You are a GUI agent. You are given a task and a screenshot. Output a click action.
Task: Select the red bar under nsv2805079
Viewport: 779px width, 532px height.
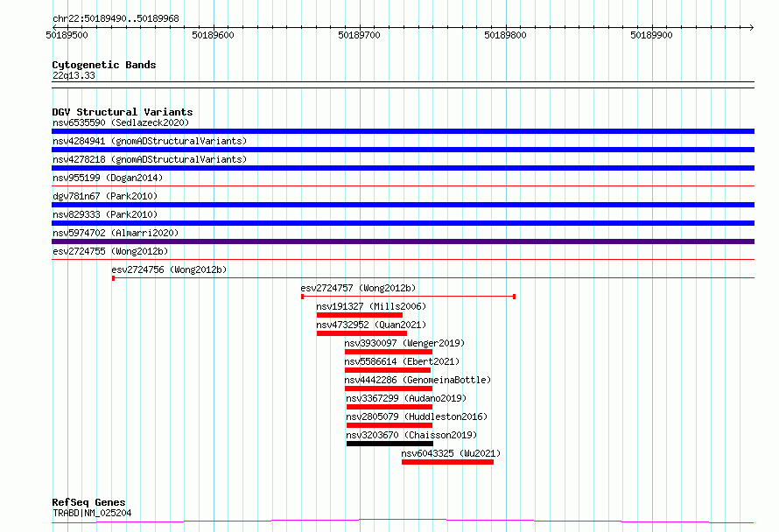pyautogui.click(x=389, y=425)
